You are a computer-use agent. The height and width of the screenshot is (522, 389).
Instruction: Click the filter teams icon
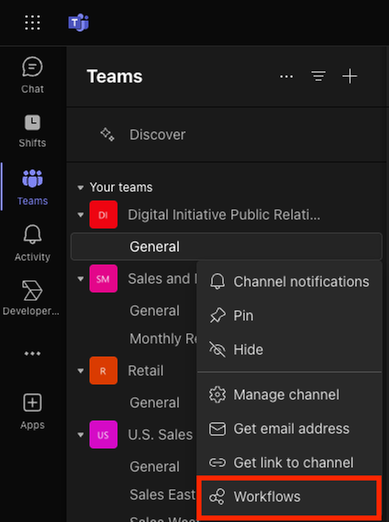318,76
